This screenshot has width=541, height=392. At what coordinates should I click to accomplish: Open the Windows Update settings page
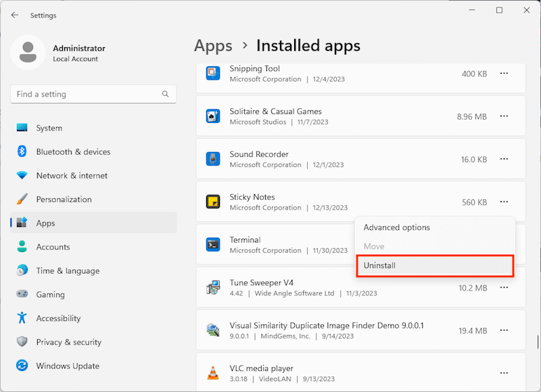(x=93, y=366)
